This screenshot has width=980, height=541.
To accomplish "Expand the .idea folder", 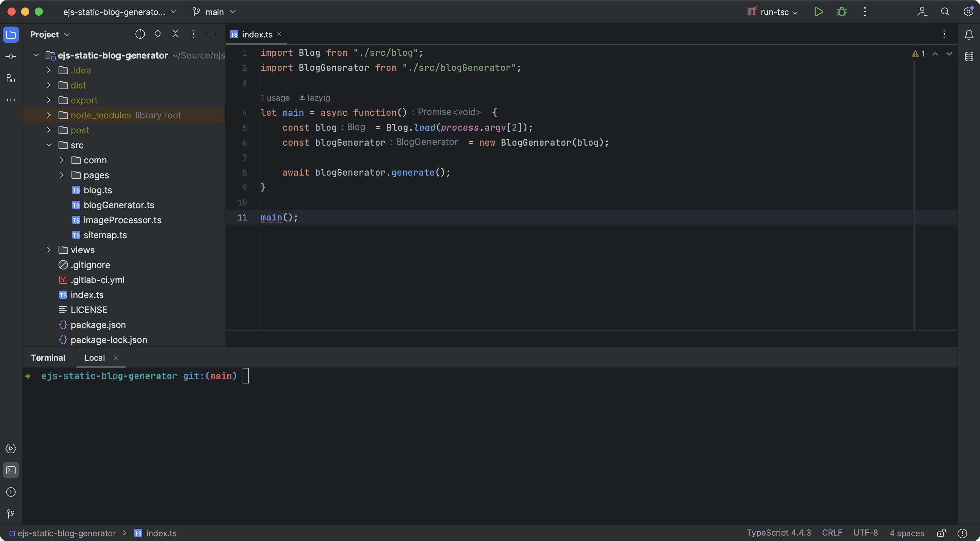I will [x=49, y=70].
